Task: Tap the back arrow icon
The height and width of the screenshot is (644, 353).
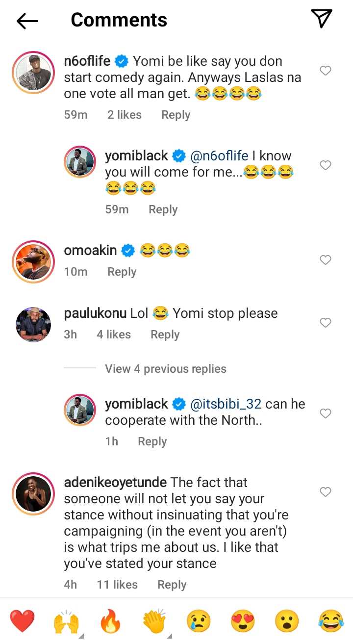Action: tap(27, 21)
